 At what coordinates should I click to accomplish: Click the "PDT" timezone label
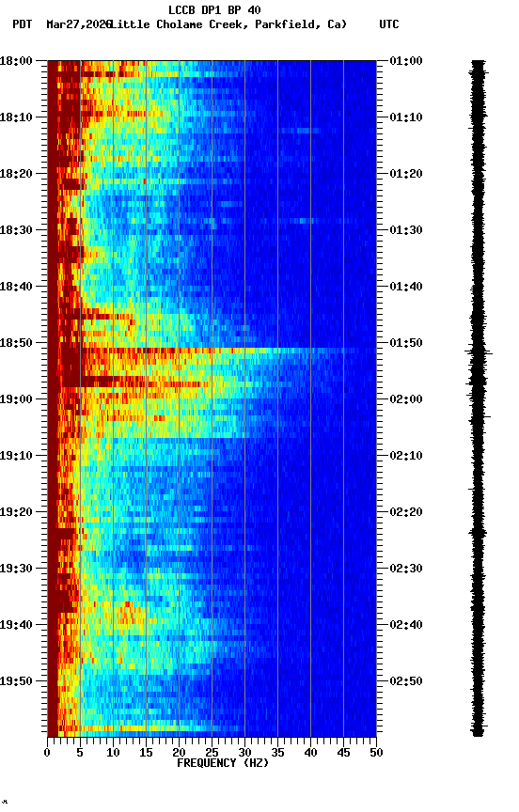point(23,24)
